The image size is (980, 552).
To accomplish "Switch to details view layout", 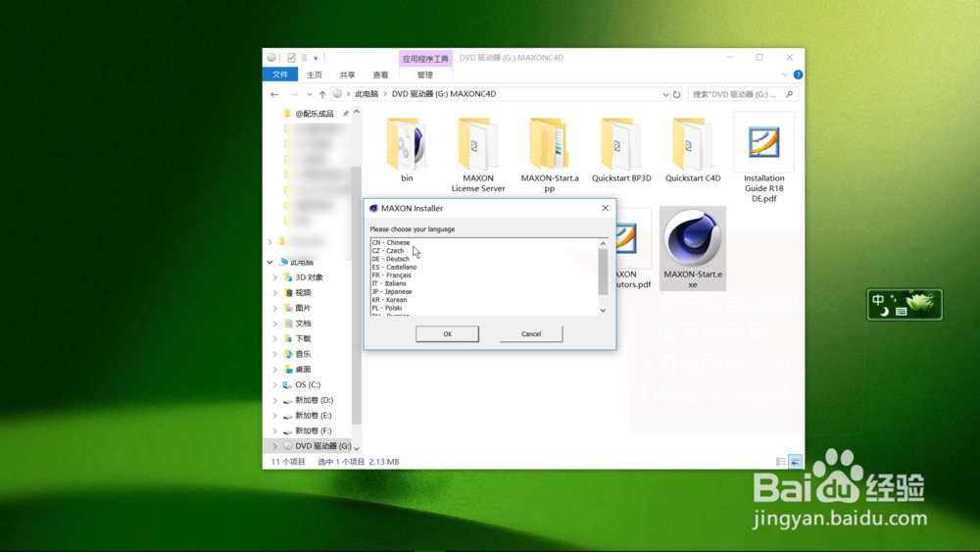I will 781,462.
